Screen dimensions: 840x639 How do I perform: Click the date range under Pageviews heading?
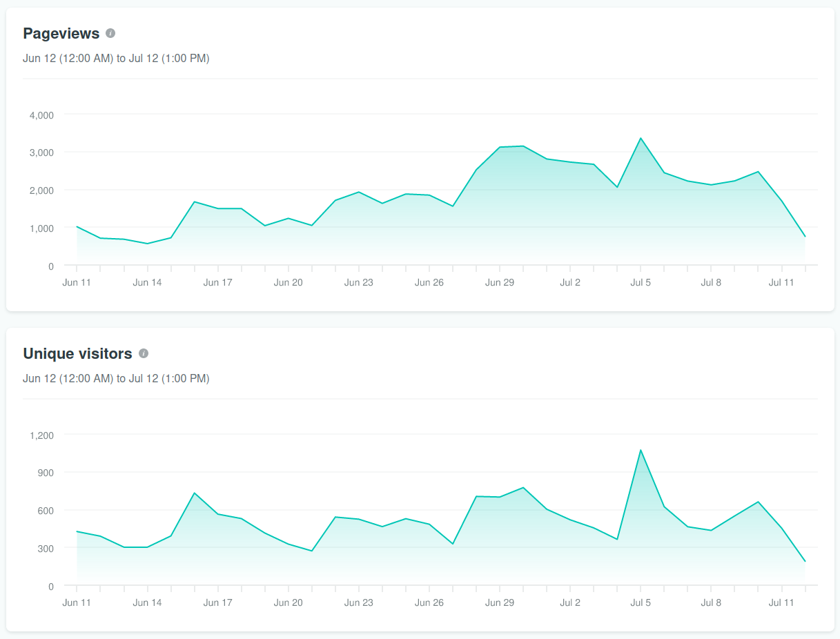(x=116, y=59)
